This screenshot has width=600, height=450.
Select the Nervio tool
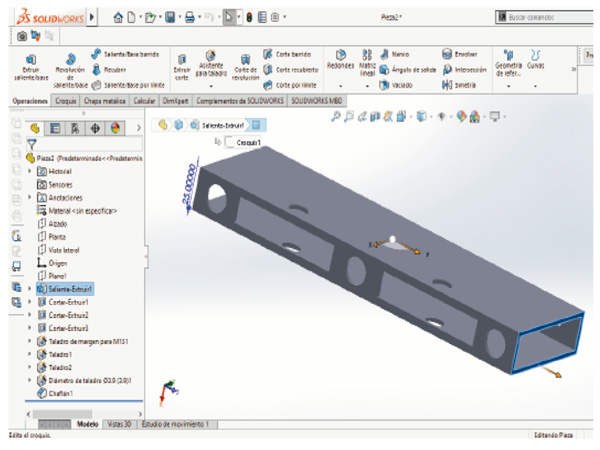pyautogui.click(x=395, y=54)
